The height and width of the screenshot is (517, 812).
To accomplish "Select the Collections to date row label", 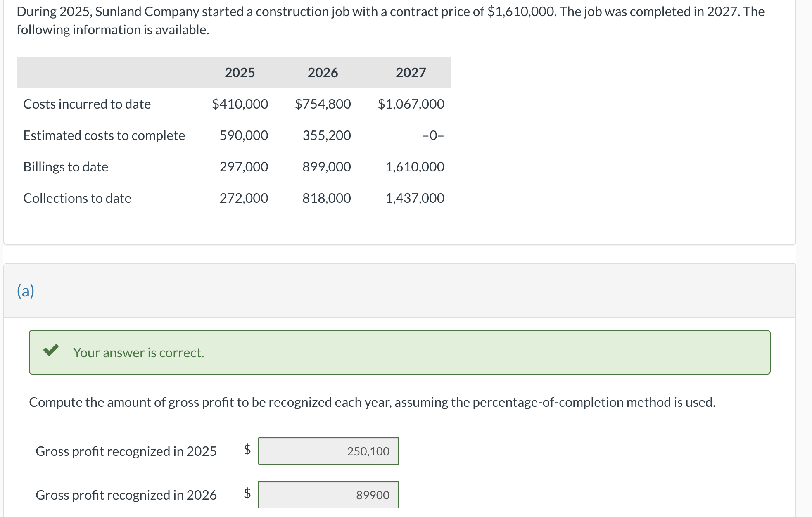I will click(x=77, y=198).
